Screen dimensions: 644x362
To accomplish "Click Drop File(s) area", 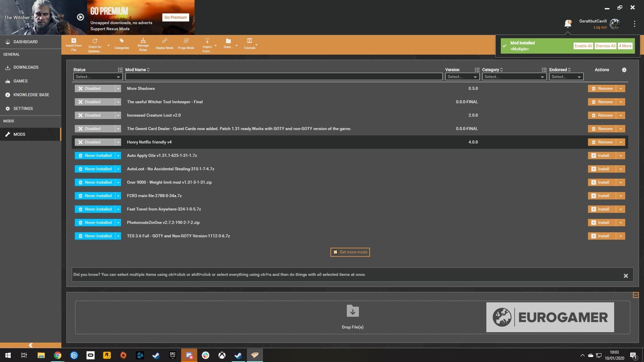I will (x=353, y=317).
